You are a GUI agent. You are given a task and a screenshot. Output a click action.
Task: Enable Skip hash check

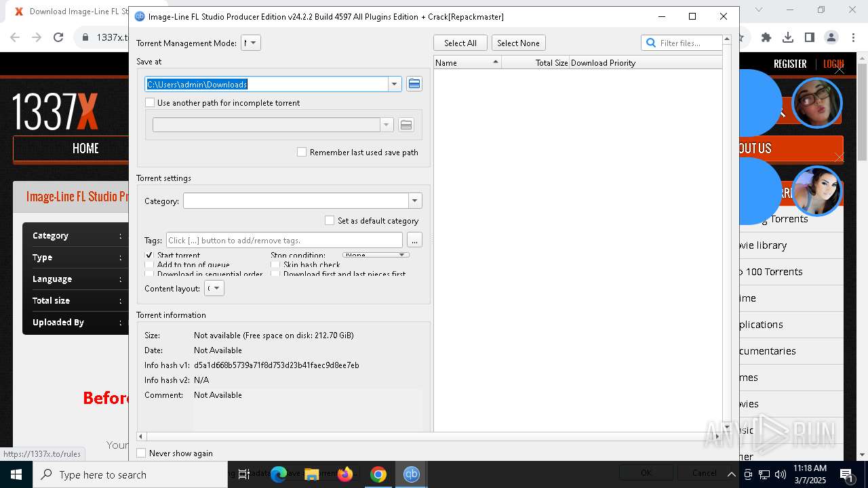[x=275, y=264]
